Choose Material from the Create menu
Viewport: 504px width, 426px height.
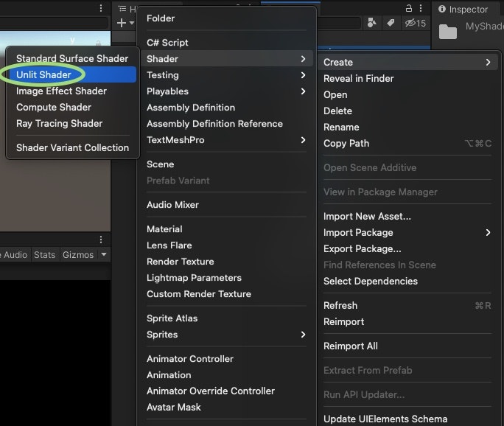tap(227, 229)
